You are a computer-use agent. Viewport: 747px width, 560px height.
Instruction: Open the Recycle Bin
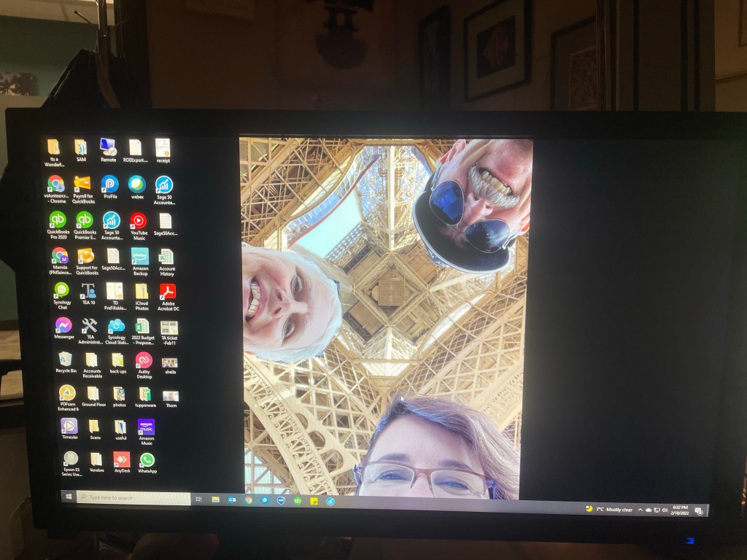(65, 359)
